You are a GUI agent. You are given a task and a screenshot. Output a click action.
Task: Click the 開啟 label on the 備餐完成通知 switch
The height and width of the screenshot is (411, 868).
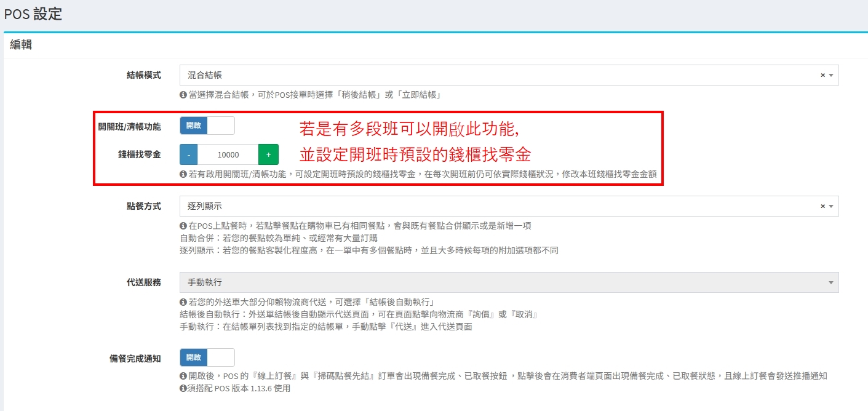pos(194,357)
